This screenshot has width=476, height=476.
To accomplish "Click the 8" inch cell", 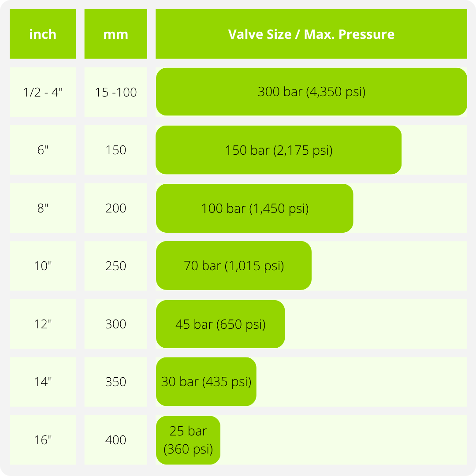I will click(43, 208).
